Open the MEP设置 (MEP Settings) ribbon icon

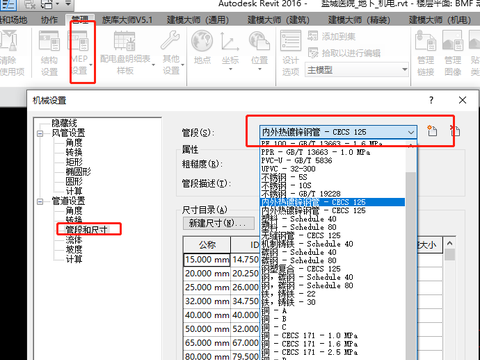pyautogui.click(x=80, y=42)
